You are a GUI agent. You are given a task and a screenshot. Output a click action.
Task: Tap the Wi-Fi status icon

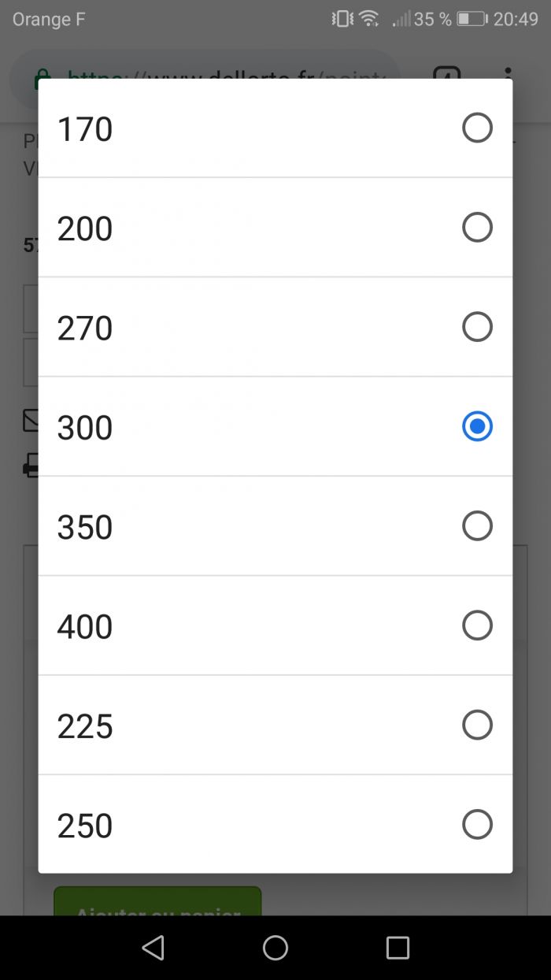[369, 19]
